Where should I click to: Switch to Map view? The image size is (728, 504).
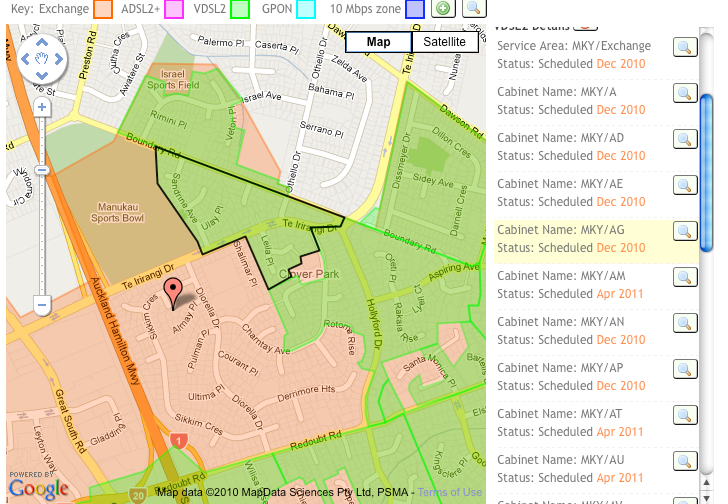pyautogui.click(x=378, y=42)
